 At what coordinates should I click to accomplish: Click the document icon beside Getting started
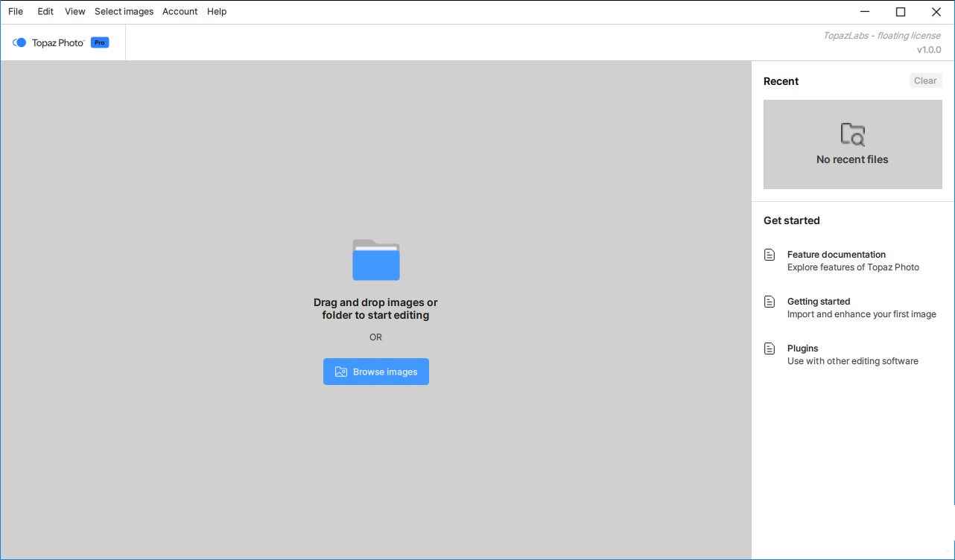tap(770, 301)
